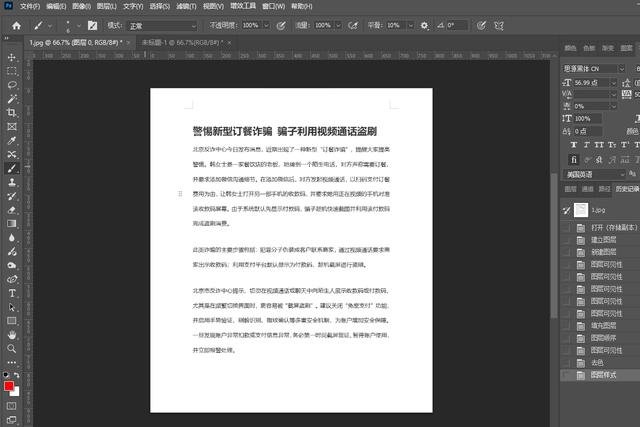640x427 pixels.
Task: Expand the opacity 100% dropdown arrow
Action: click(263, 24)
